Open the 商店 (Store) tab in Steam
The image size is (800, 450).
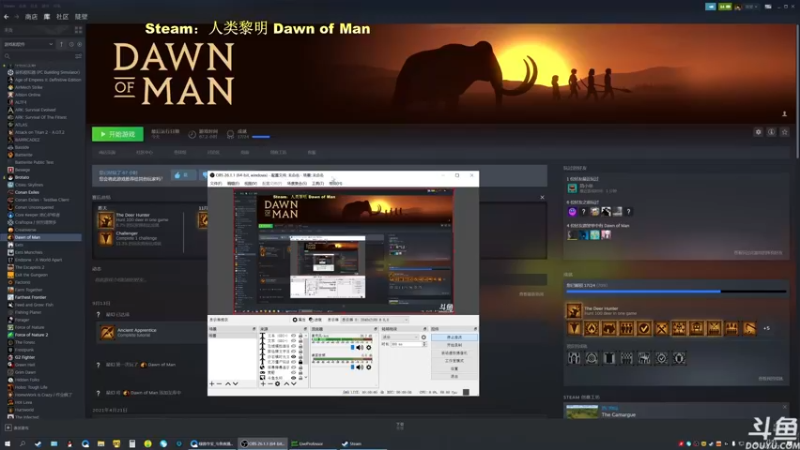coord(31,17)
